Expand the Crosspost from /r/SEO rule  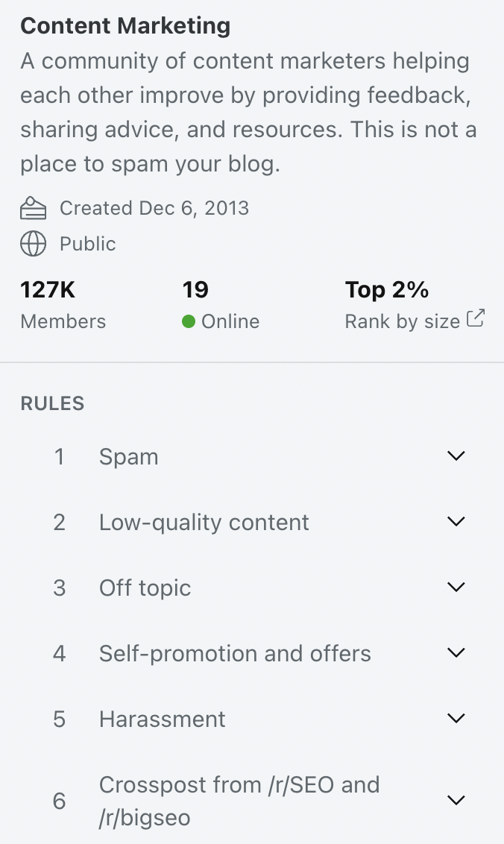[x=456, y=799]
